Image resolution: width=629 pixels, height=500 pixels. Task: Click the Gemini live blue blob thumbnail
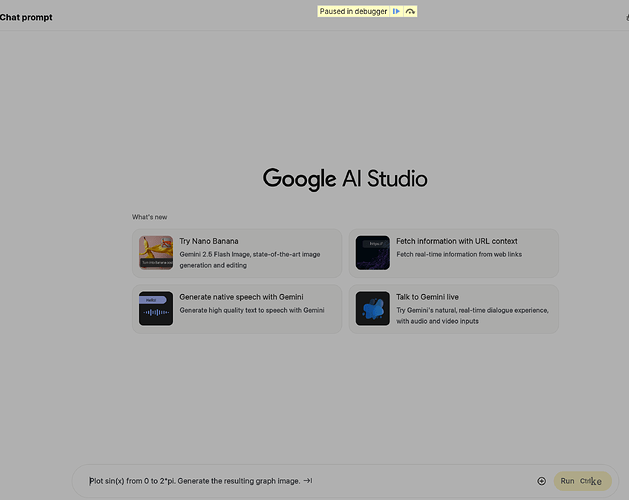click(x=373, y=308)
